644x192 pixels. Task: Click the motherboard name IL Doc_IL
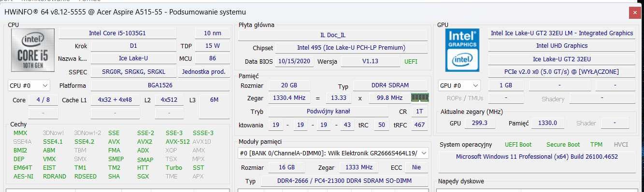[x=333, y=35]
